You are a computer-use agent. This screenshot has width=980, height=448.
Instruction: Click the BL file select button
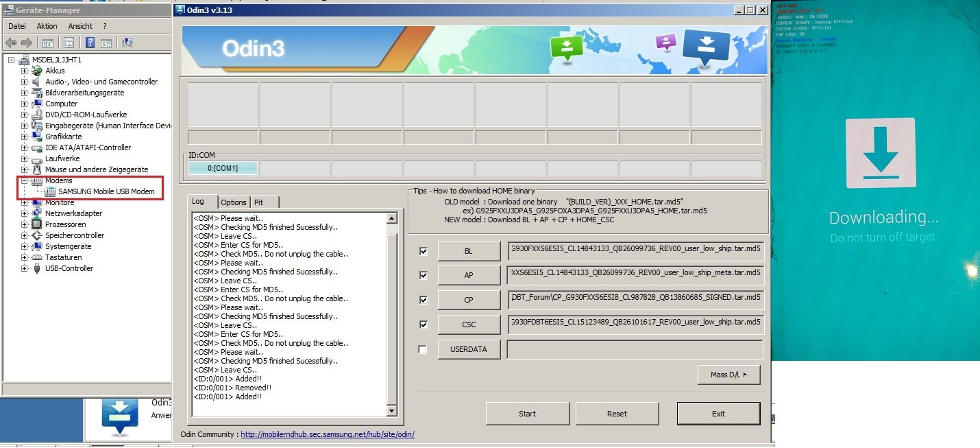click(x=469, y=251)
